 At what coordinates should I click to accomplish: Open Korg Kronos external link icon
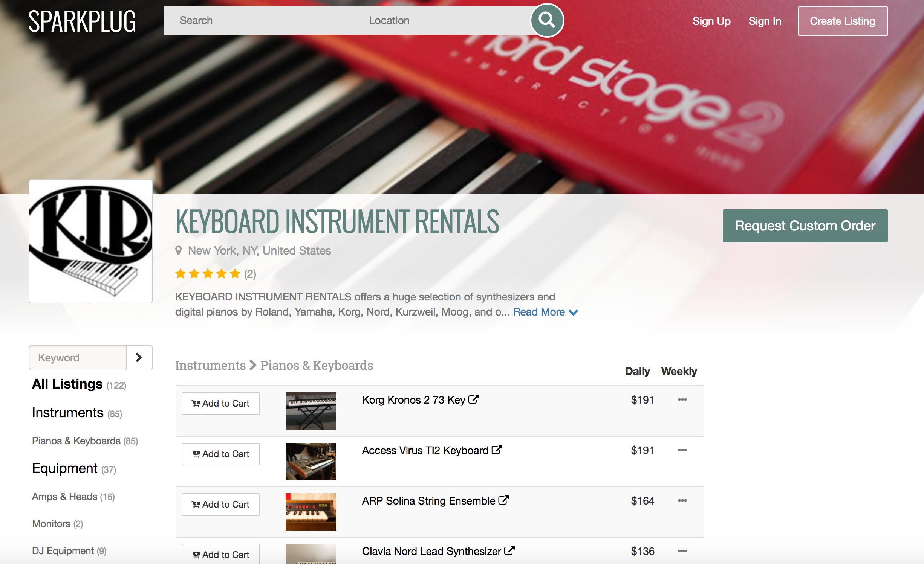[473, 399]
